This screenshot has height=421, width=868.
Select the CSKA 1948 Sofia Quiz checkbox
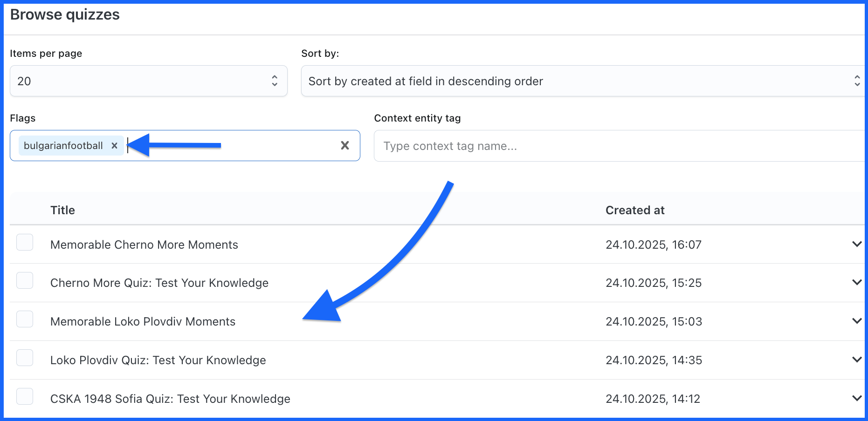[x=25, y=397]
